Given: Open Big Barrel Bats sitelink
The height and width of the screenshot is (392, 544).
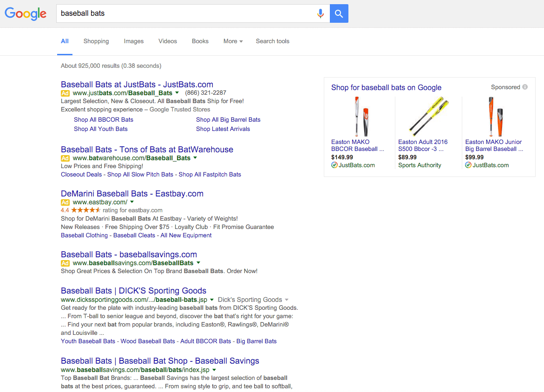Looking at the screenshot, I should [x=256, y=341].
